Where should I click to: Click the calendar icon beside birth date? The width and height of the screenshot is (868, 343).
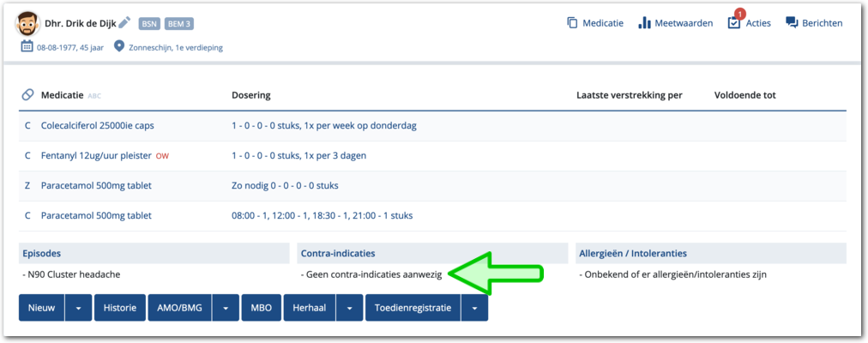(x=27, y=47)
